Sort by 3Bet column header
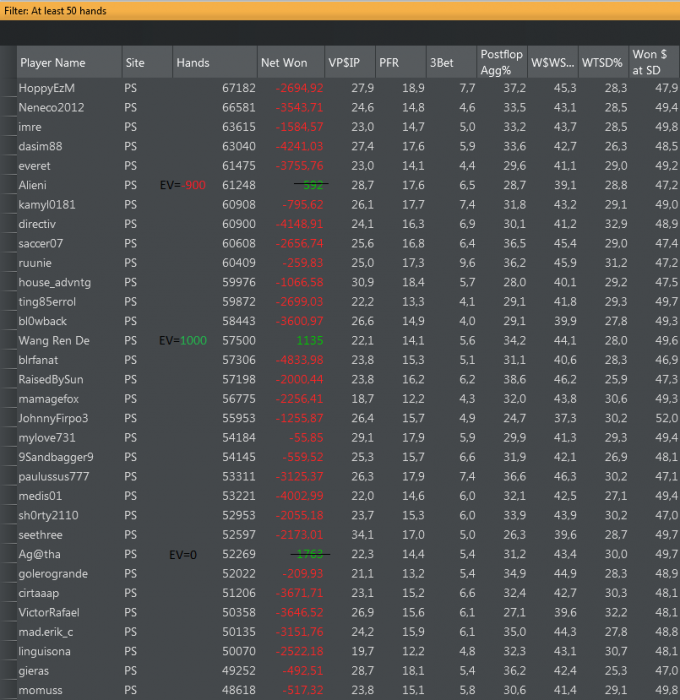 tap(451, 62)
